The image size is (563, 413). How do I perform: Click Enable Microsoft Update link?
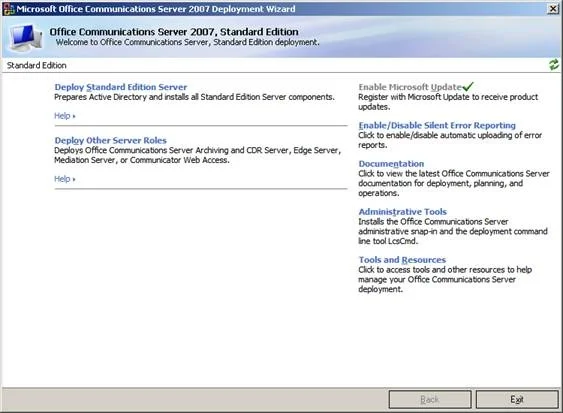point(410,87)
